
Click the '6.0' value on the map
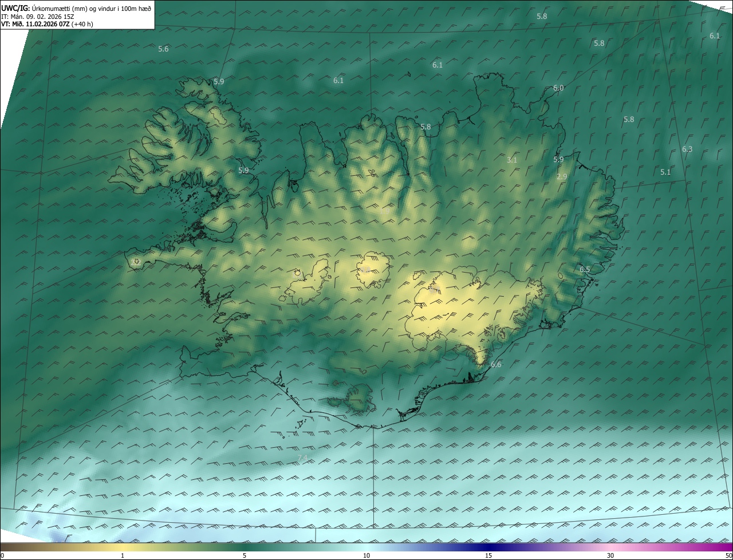558,88
